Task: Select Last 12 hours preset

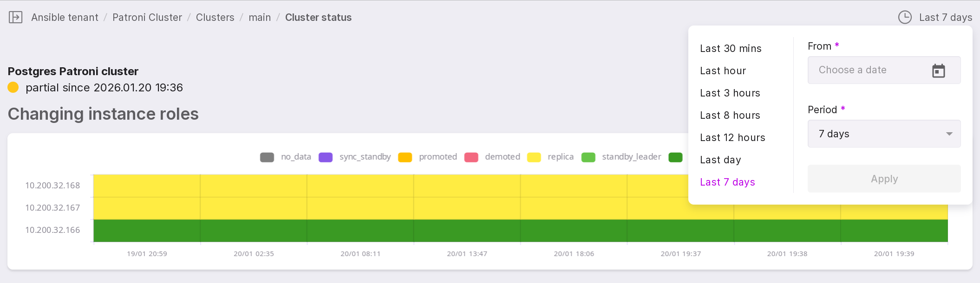Action: click(732, 138)
